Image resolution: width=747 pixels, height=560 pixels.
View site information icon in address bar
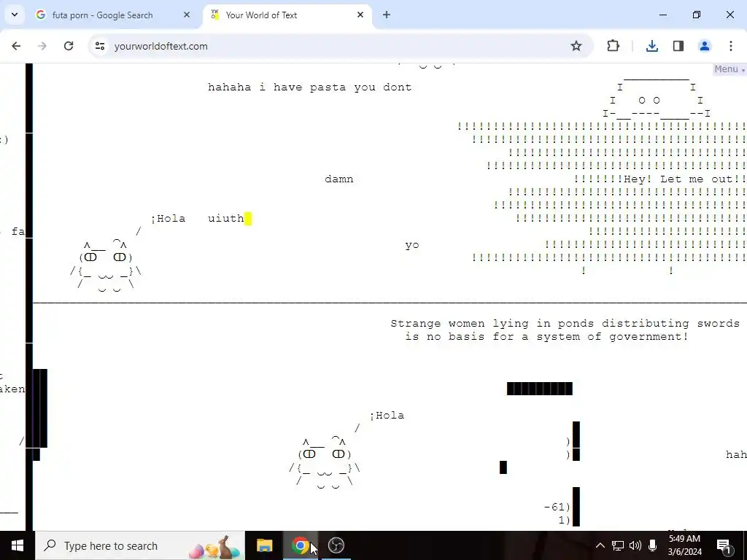[x=99, y=46]
